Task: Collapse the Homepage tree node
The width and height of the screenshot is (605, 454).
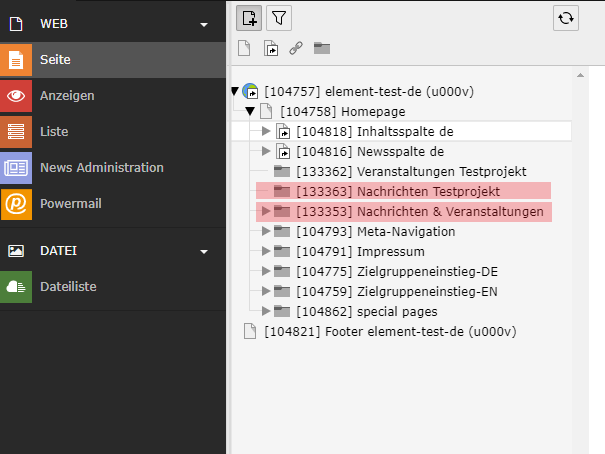Action: click(250, 111)
